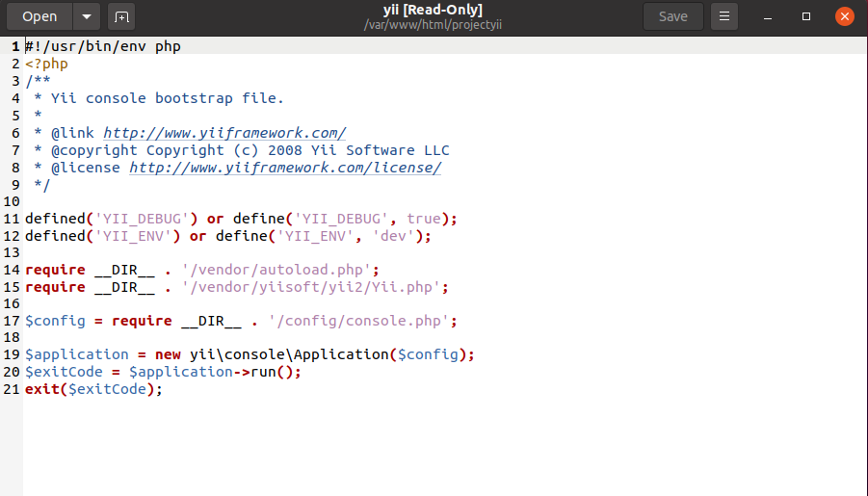
Task: Click the '<?php' opening tag
Action: [46, 64]
